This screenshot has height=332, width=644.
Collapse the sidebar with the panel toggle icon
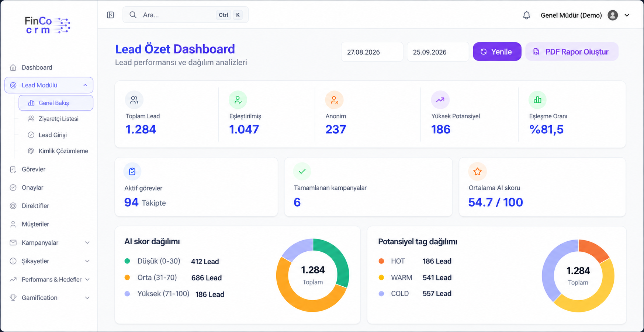(110, 15)
